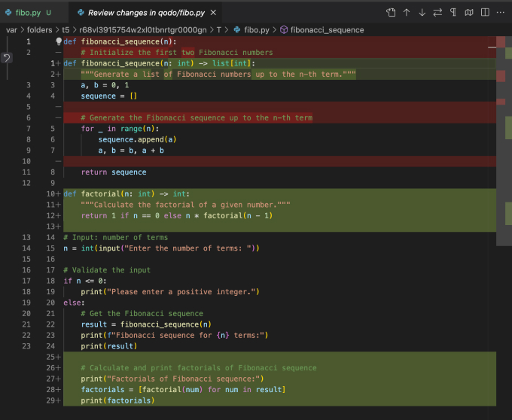Click the revert change arrow in the gutter
This screenshot has height=420, width=512.
7,58
